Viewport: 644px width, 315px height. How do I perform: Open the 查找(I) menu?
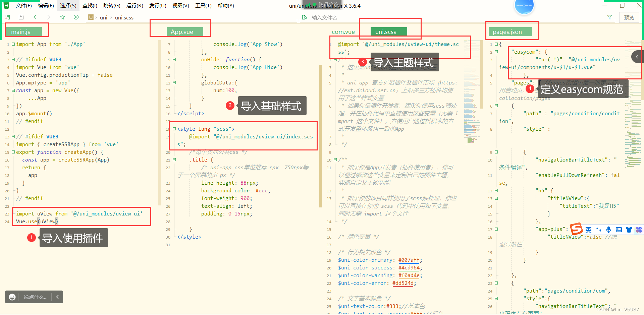[90, 6]
